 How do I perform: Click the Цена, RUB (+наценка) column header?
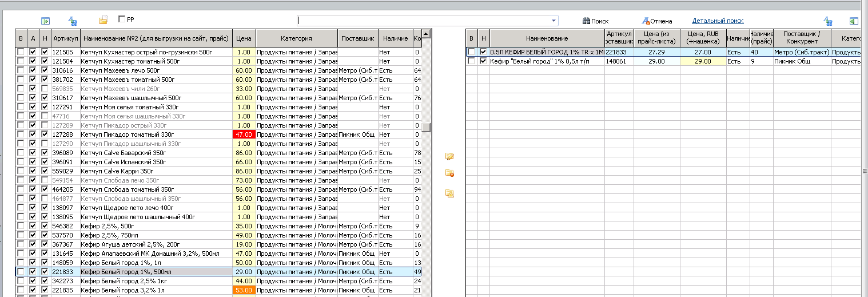tap(703, 38)
